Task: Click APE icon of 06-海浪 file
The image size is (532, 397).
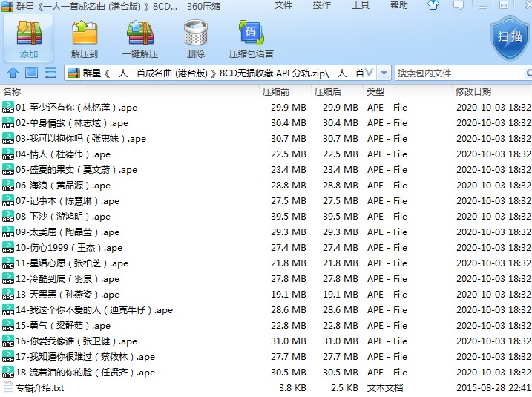Action: [x=8, y=186]
